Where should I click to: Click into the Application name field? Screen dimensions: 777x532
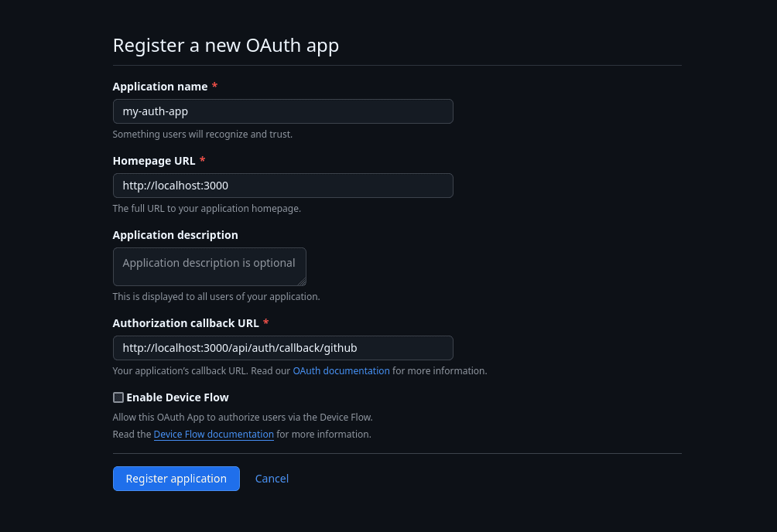282,111
